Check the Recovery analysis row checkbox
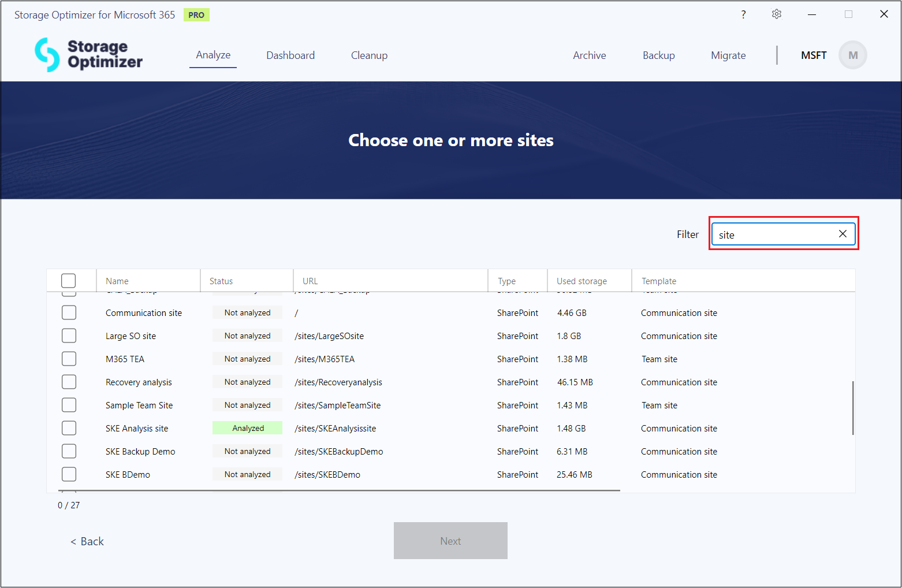 (x=69, y=382)
